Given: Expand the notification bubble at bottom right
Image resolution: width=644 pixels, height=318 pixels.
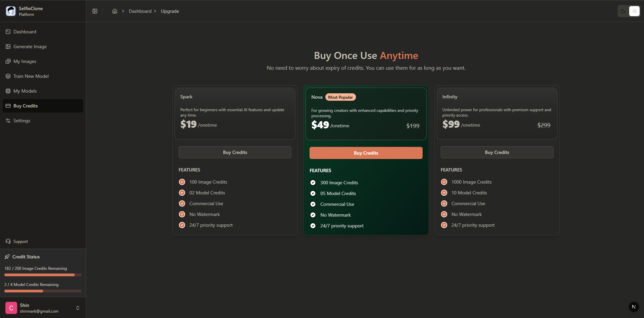Looking at the screenshot, I should (x=633, y=307).
